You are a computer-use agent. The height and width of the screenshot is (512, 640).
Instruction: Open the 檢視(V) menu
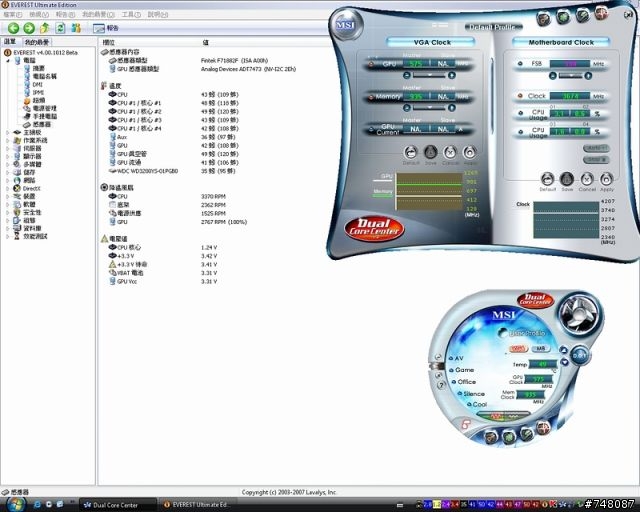(x=39, y=15)
